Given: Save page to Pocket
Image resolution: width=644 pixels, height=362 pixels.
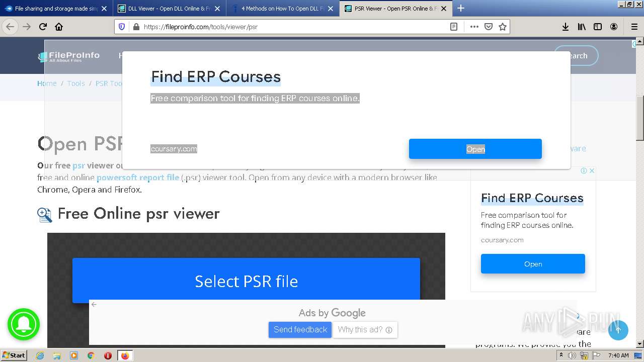Looking at the screenshot, I should tap(488, 27).
